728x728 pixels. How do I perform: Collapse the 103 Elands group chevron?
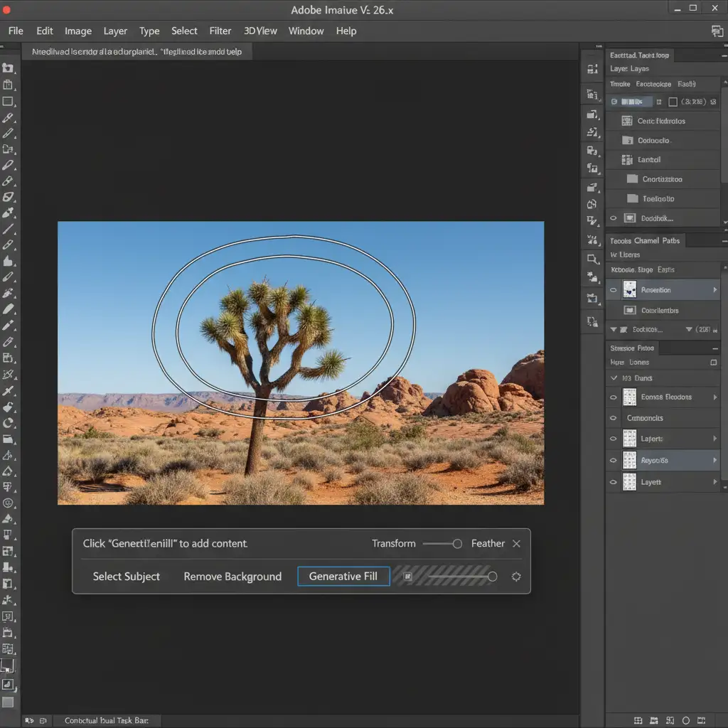click(x=614, y=378)
